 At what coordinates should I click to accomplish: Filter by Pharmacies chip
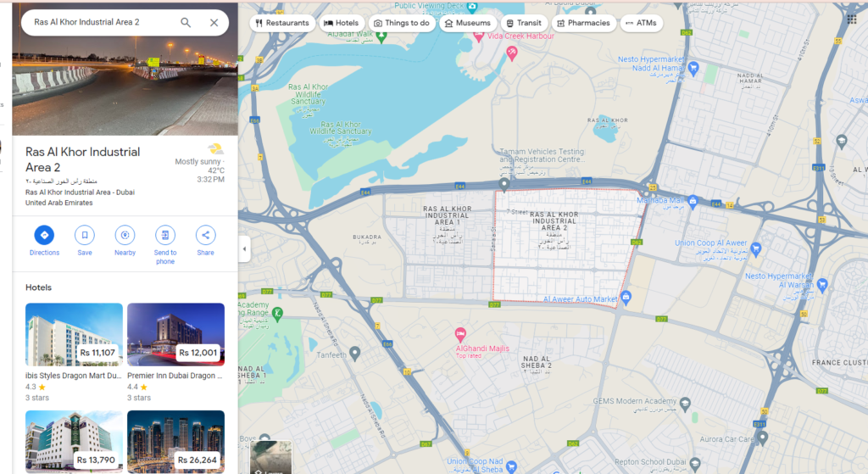pyautogui.click(x=582, y=24)
